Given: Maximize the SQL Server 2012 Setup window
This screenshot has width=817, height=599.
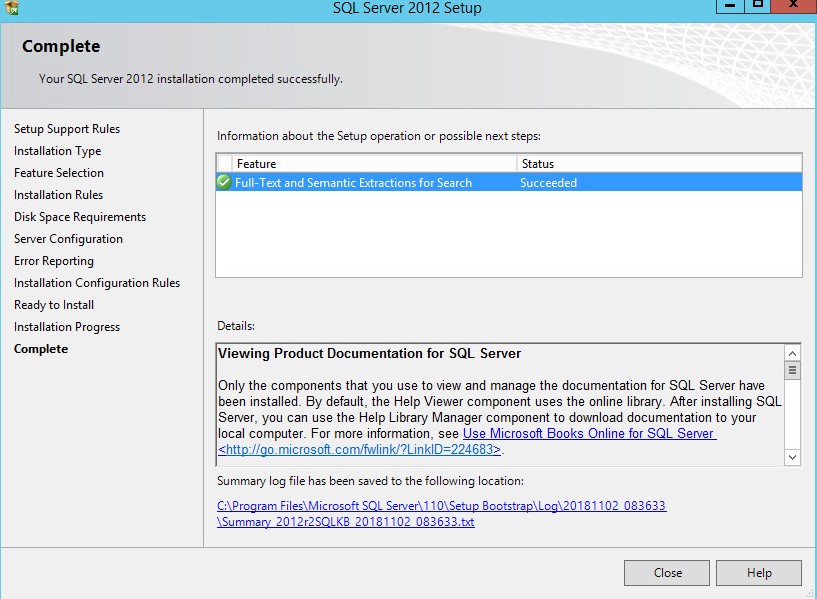Looking at the screenshot, I should tap(758, 6).
